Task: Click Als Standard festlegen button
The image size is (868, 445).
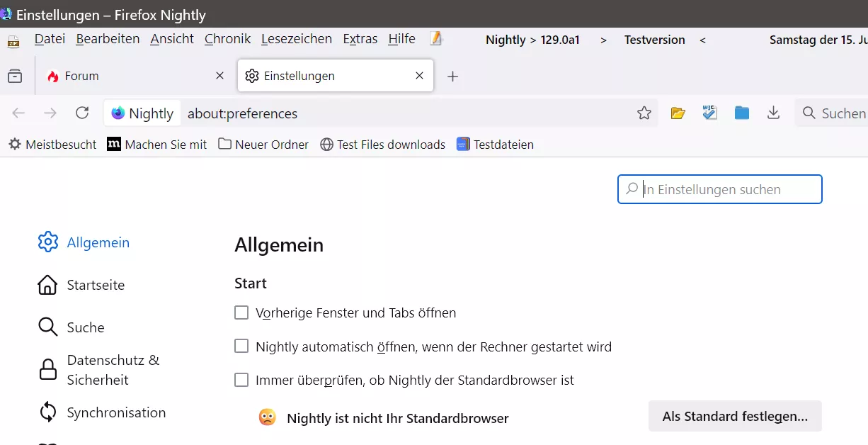Action: (x=735, y=416)
